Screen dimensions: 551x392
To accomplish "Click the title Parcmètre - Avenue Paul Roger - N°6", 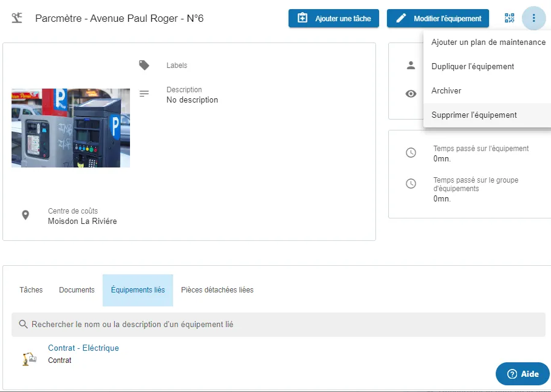I will (120, 18).
